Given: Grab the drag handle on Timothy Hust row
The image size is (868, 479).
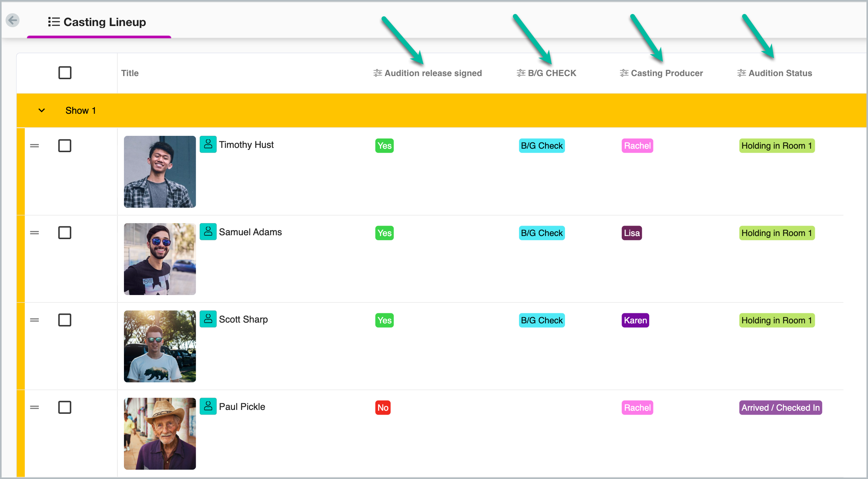Looking at the screenshot, I should click(x=35, y=146).
